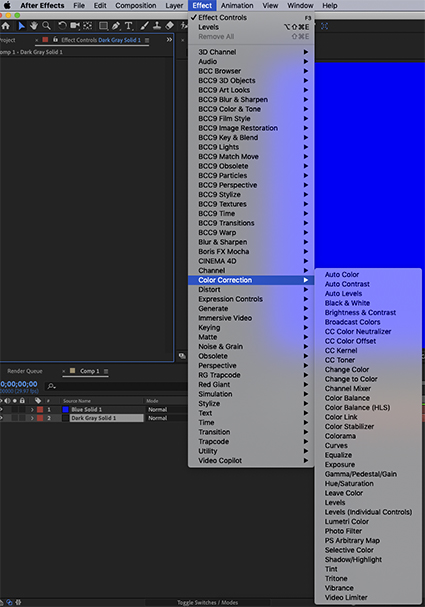
Task: Open the Effect menu in menu bar
Action: [202, 5]
